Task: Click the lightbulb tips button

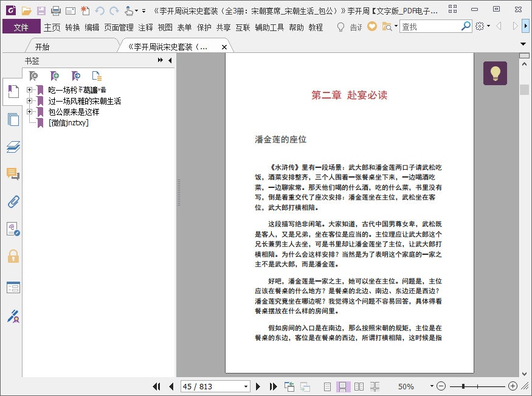Action: (496, 73)
